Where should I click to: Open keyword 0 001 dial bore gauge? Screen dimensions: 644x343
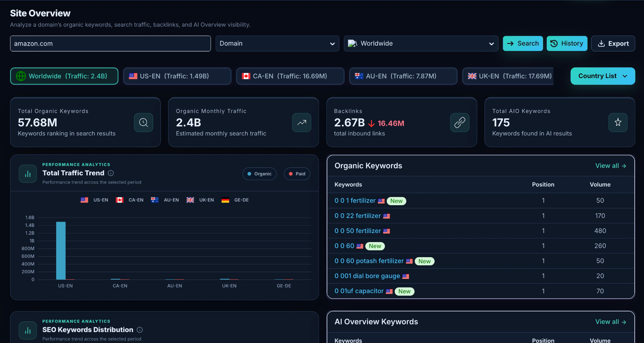(367, 276)
